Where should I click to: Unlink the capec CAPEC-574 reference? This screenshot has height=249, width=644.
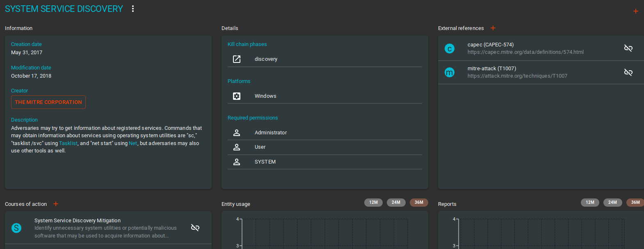(x=628, y=48)
